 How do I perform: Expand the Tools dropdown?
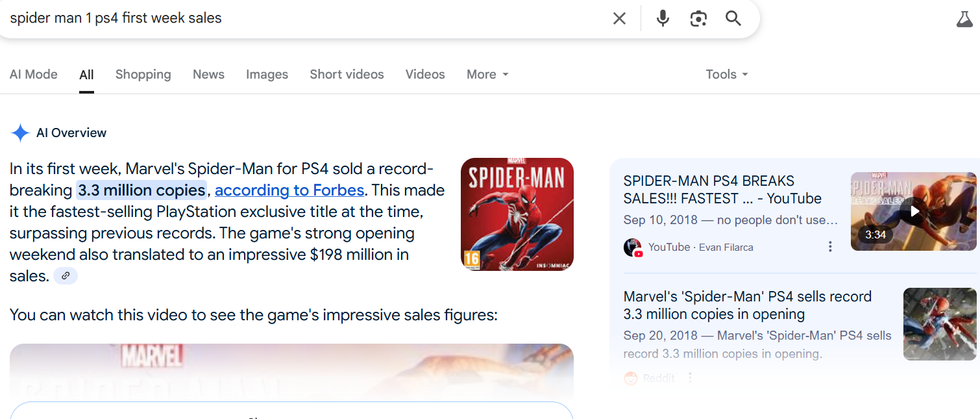[x=727, y=75]
